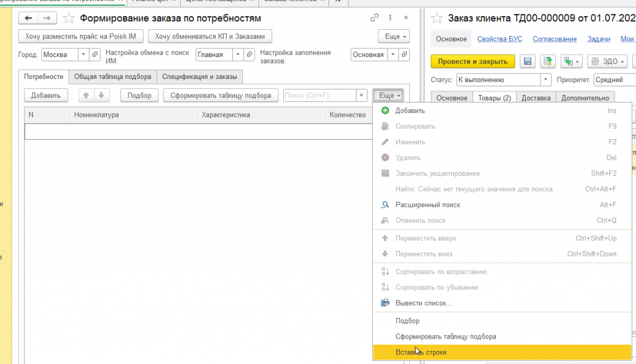Choose Сформировать таблицу подбора menu item

(x=502, y=337)
